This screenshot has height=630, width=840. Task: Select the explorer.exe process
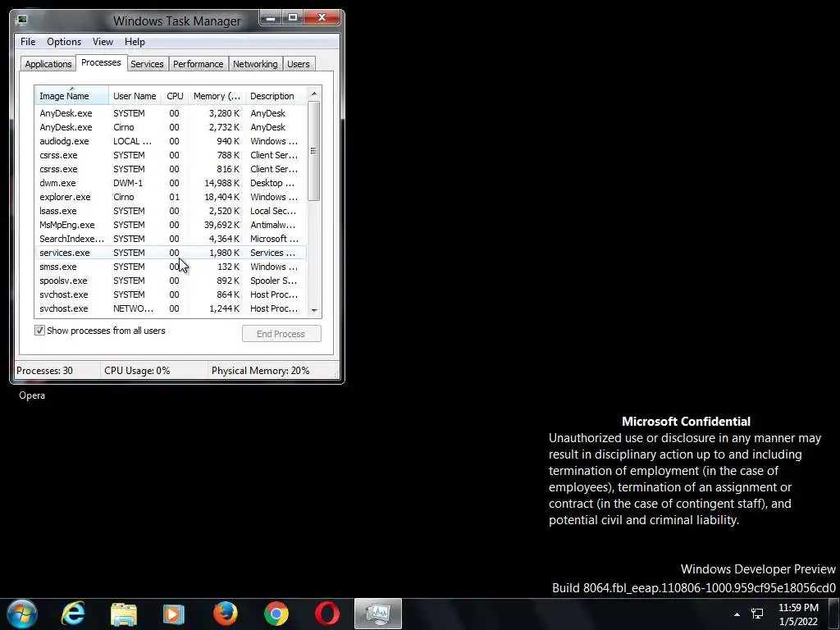pyautogui.click(x=171, y=197)
